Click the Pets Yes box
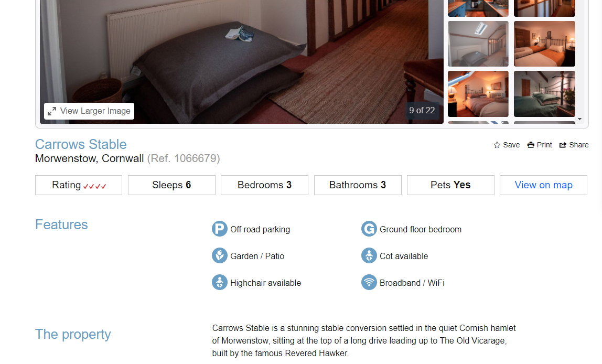The height and width of the screenshot is (364, 602). (x=451, y=185)
